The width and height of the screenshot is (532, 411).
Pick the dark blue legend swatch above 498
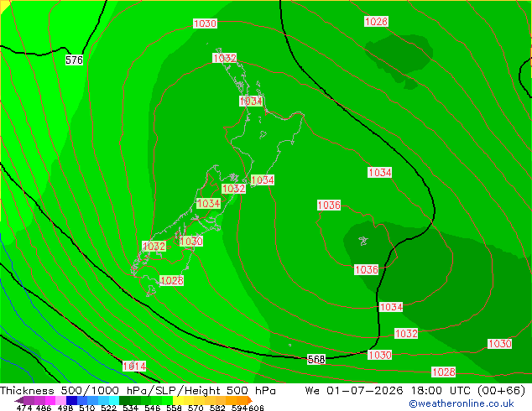point(71,400)
